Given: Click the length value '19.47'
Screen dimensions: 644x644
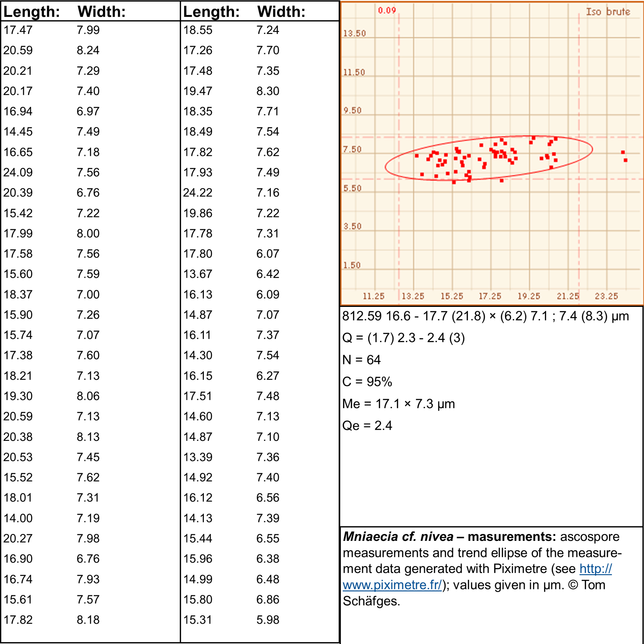Looking at the screenshot, I should click(198, 91).
